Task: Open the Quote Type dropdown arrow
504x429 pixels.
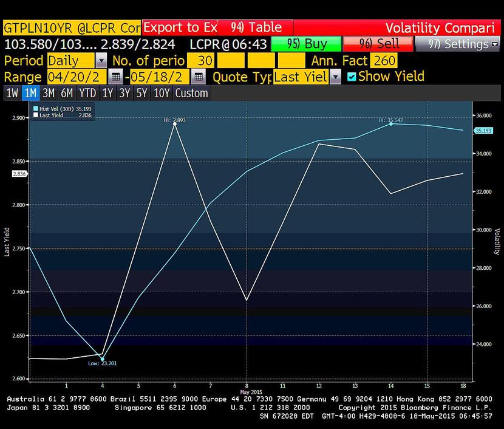Action: pos(336,77)
